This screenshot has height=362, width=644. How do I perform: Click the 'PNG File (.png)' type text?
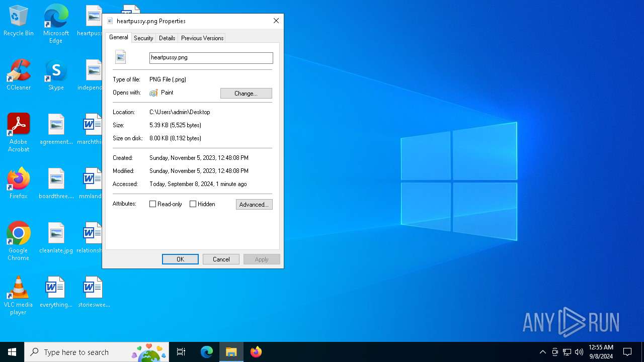click(168, 79)
